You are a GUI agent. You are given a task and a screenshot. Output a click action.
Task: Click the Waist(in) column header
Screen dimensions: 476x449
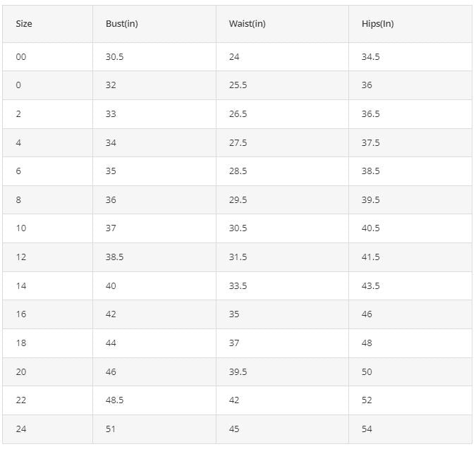tap(247, 24)
